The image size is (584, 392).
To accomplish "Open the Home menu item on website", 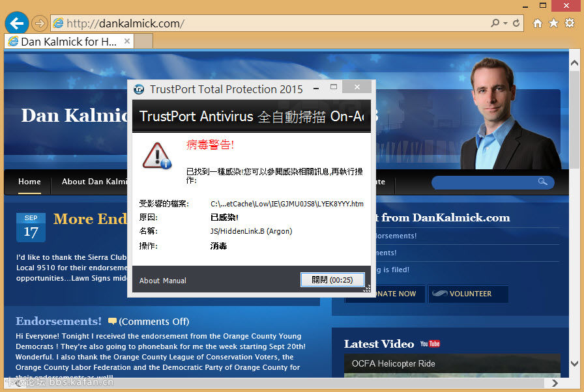I will 29,182.
